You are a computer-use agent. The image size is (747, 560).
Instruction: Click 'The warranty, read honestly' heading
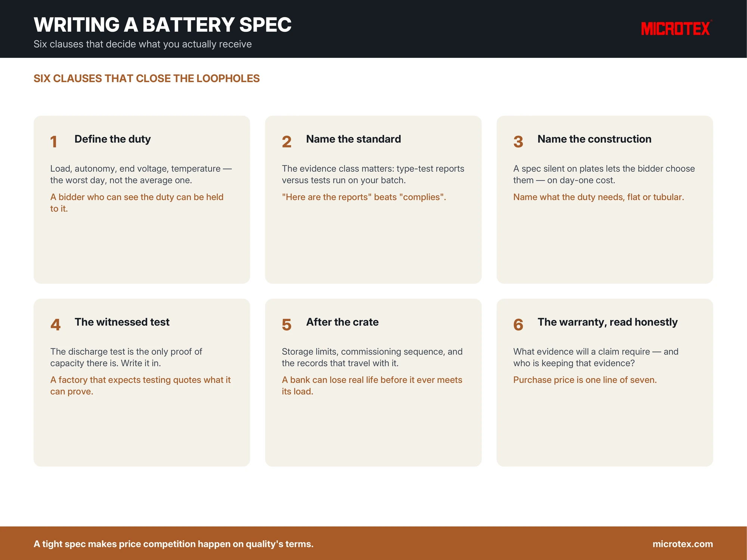(607, 322)
